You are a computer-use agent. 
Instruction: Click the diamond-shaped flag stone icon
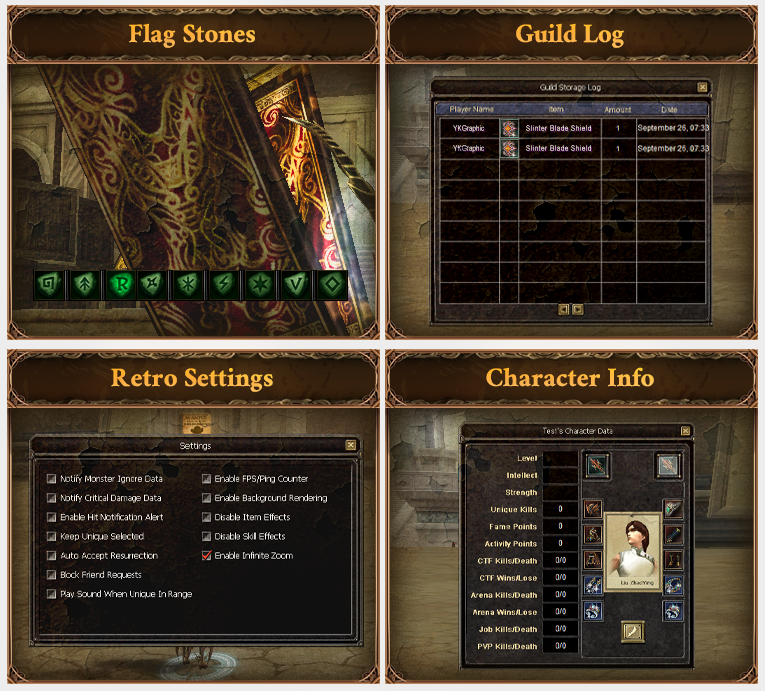coord(332,284)
